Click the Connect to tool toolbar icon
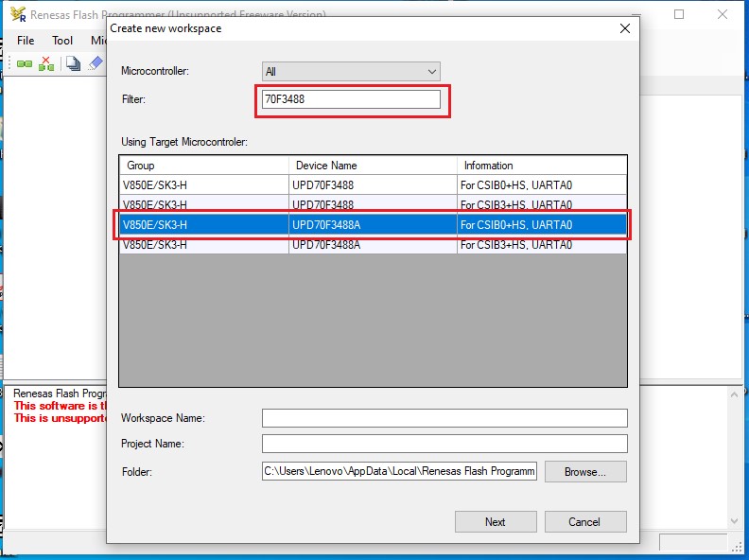This screenshot has width=749, height=560. pyautogui.click(x=25, y=64)
